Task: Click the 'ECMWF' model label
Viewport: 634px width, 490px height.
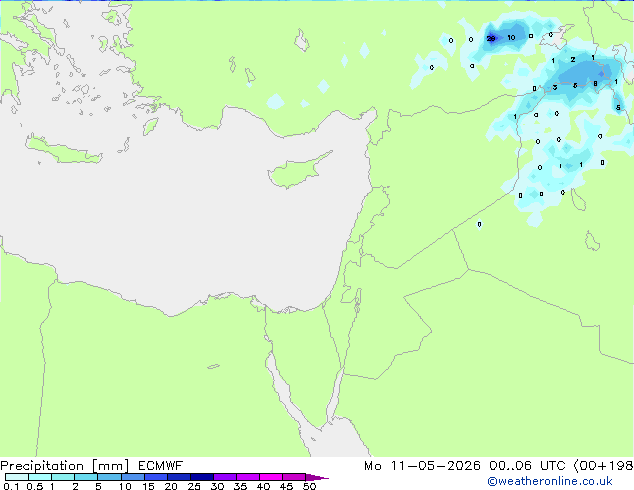Action: coord(161,466)
